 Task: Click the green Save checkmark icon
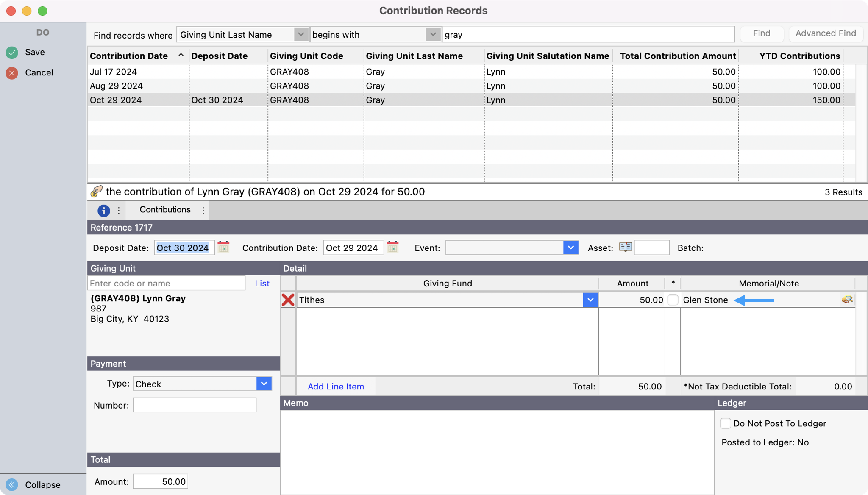[x=12, y=53]
